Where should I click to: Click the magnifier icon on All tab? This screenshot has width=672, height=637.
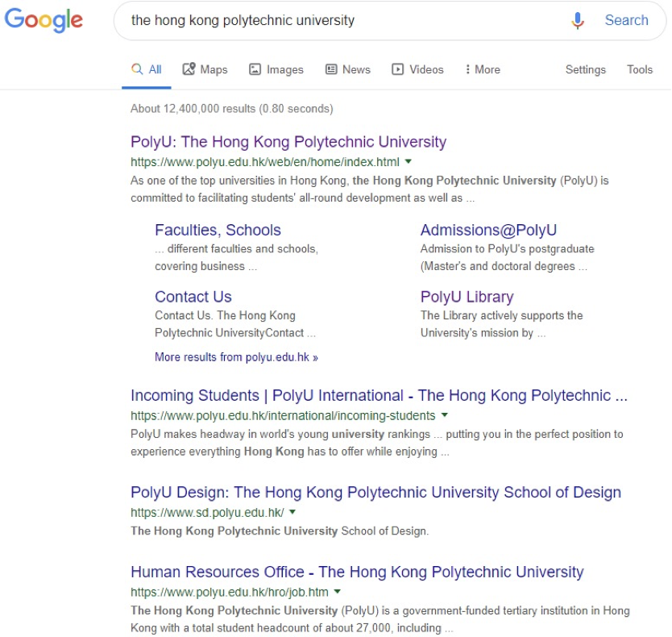(137, 69)
